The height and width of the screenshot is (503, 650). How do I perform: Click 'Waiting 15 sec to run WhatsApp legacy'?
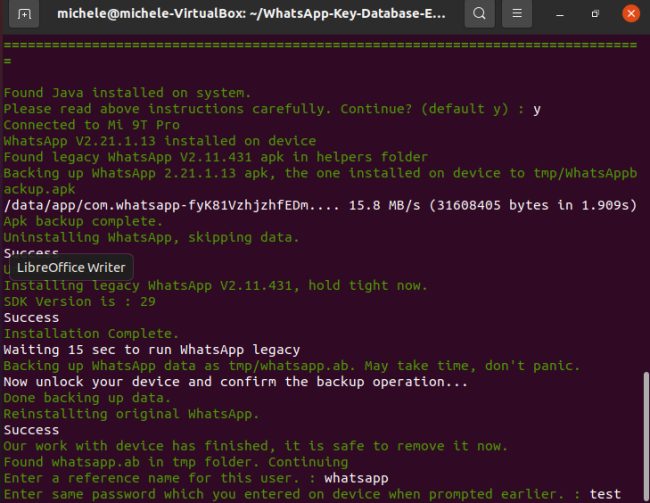(x=152, y=350)
